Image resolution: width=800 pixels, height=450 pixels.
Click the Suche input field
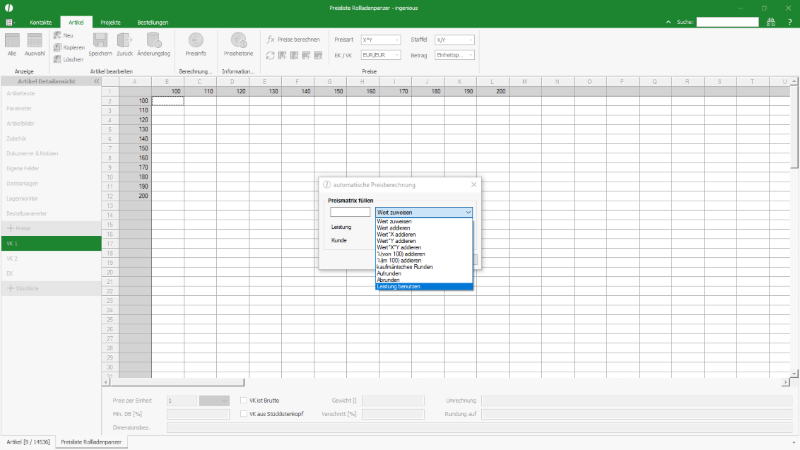pyautogui.click(x=728, y=22)
